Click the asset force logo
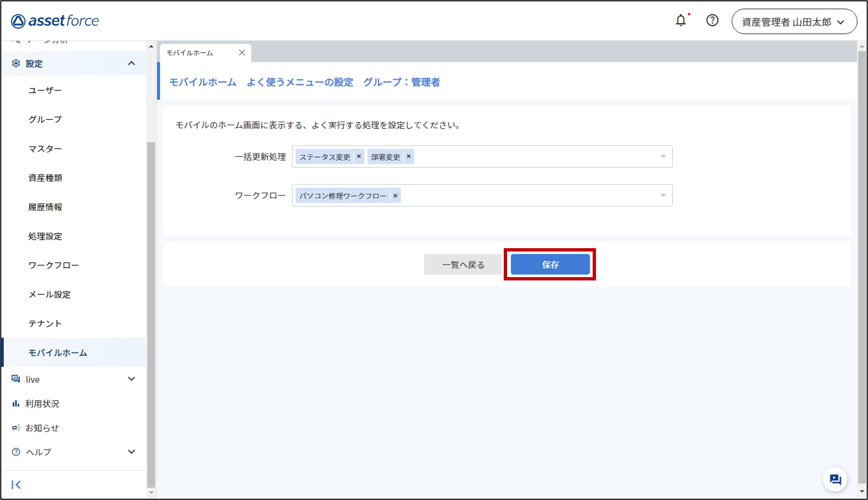The width and height of the screenshot is (868, 500). tap(55, 21)
